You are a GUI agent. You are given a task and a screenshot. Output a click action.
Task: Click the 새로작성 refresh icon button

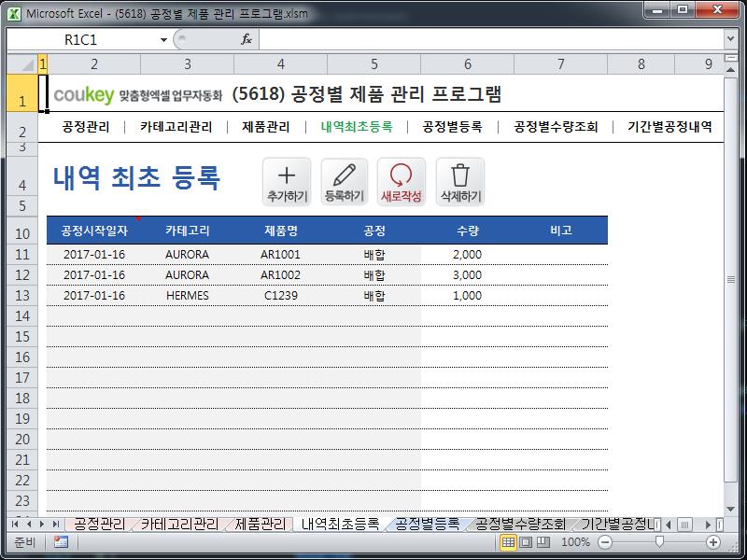[x=402, y=182]
